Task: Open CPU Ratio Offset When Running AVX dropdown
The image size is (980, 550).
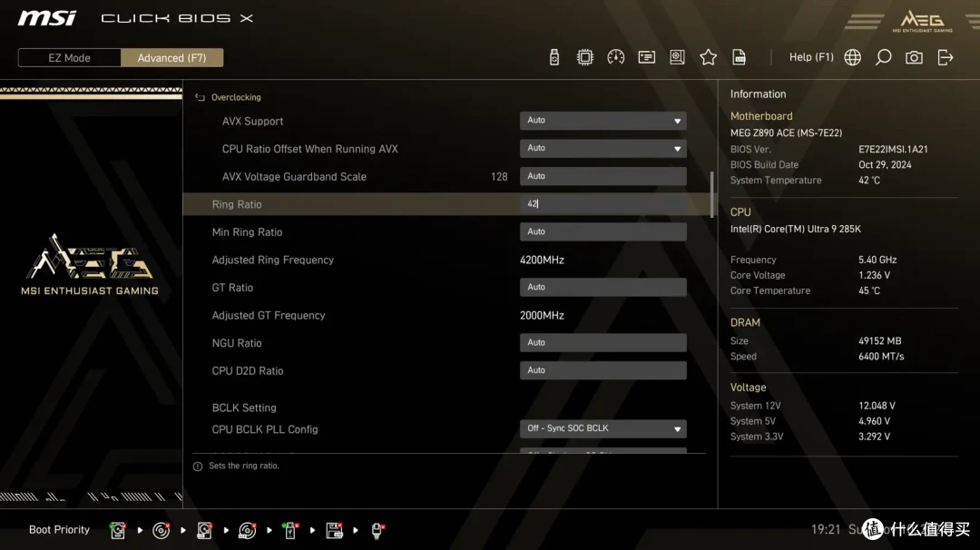Action: [603, 149]
